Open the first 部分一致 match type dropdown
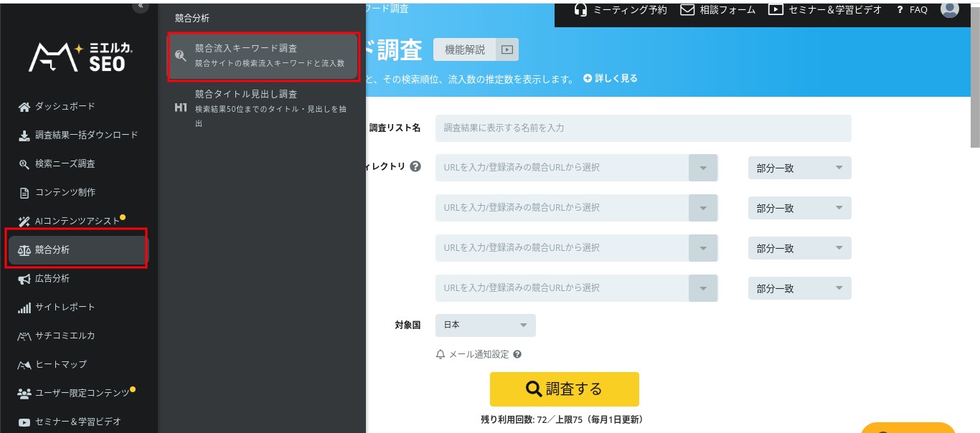Screen dimensions: 980x433 (x=799, y=168)
